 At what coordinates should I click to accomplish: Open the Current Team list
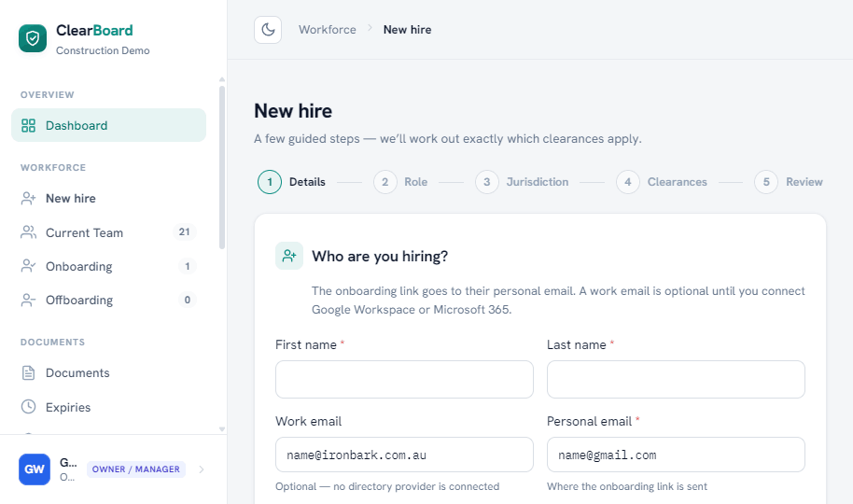pos(109,233)
